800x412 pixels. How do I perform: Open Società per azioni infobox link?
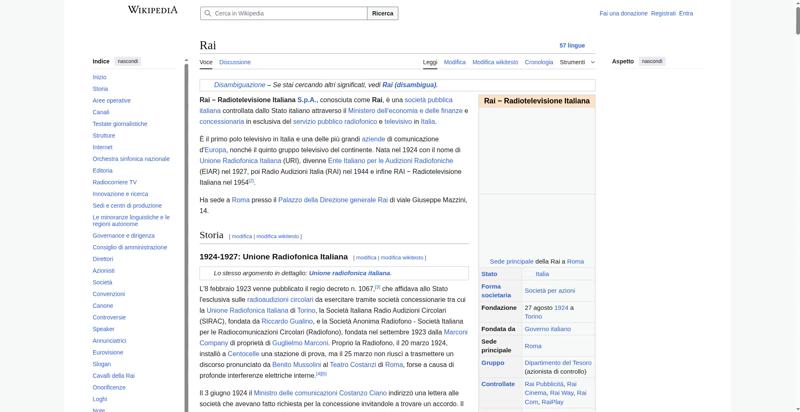549,291
